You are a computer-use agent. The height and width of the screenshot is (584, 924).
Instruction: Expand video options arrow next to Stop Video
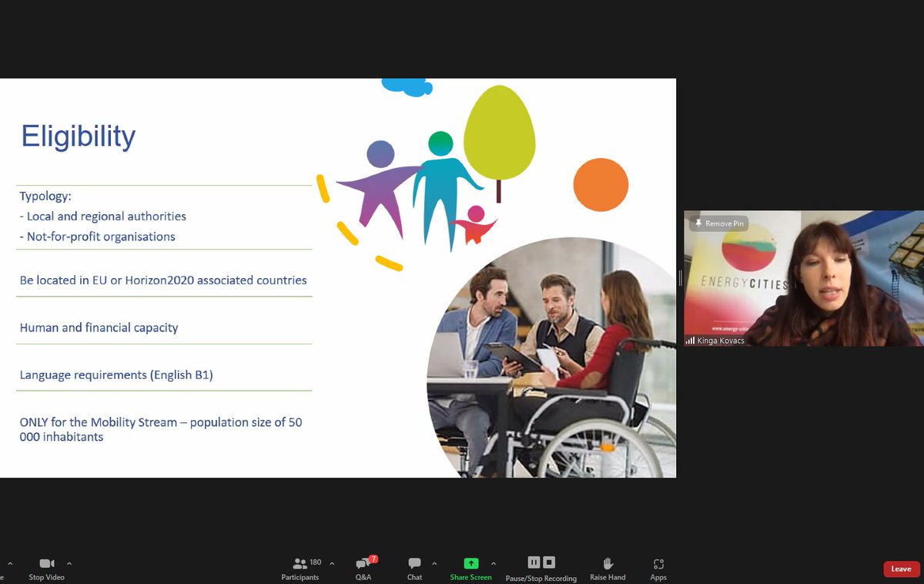pos(69,563)
